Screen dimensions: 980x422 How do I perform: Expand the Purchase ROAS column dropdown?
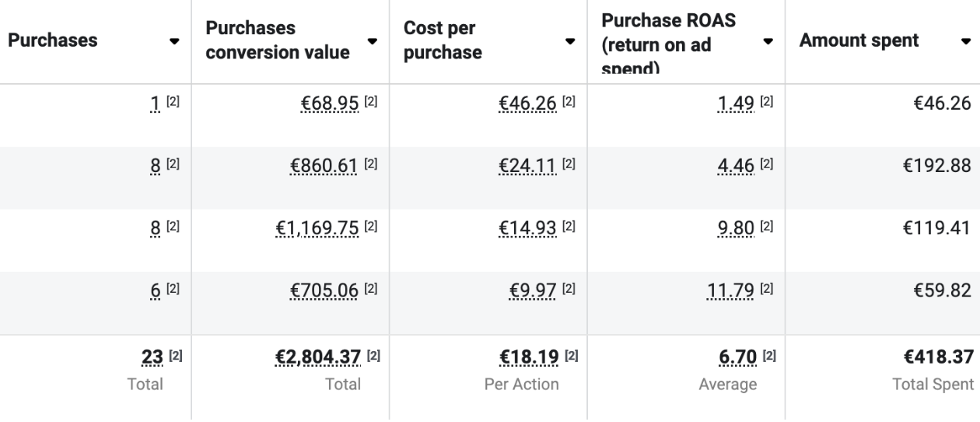point(768,41)
